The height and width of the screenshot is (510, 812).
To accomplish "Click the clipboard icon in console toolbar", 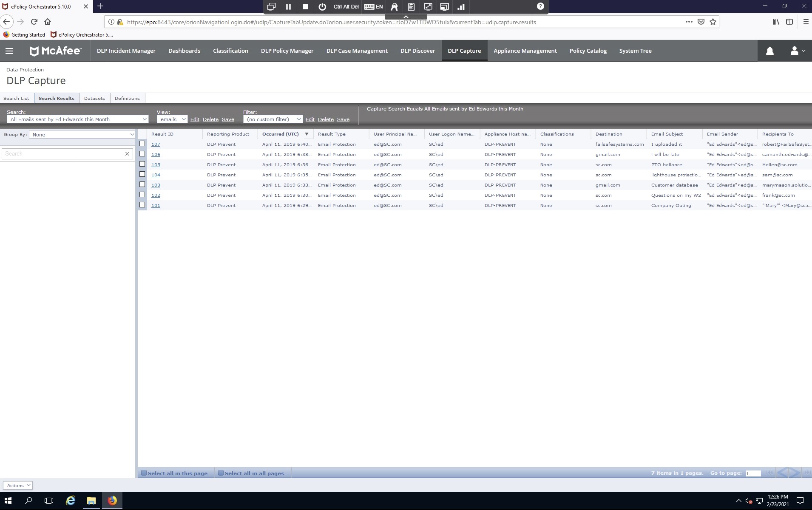I will click(411, 7).
